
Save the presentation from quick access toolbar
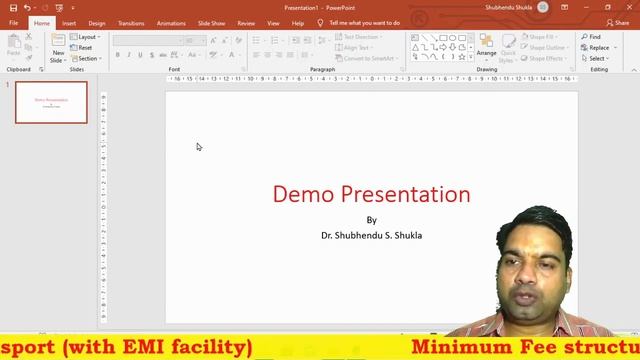[13, 8]
